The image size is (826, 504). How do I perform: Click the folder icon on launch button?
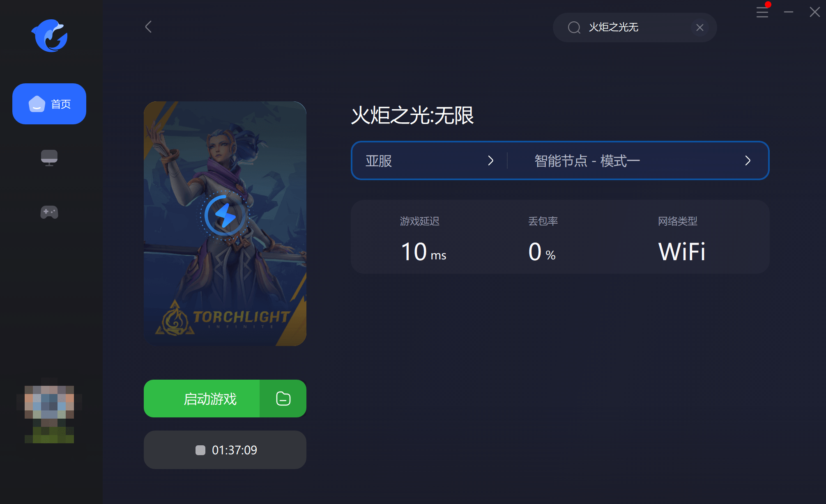pyautogui.click(x=285, y=399)
